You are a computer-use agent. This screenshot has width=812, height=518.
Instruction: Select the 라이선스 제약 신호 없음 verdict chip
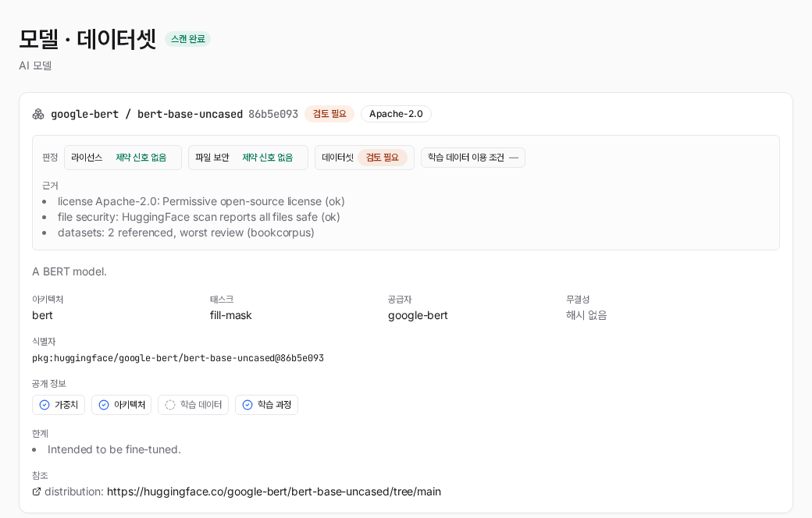[123, 158]
